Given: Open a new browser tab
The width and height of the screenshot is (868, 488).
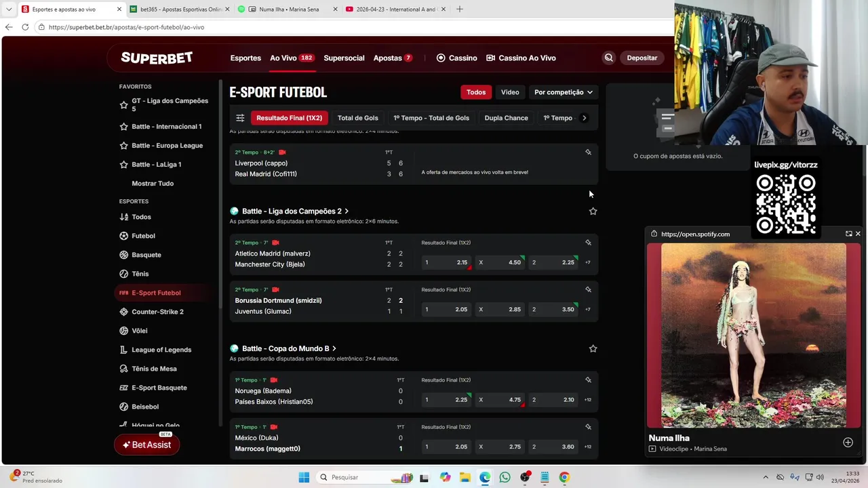Looking at the screenshot, I should coord(460,9).
